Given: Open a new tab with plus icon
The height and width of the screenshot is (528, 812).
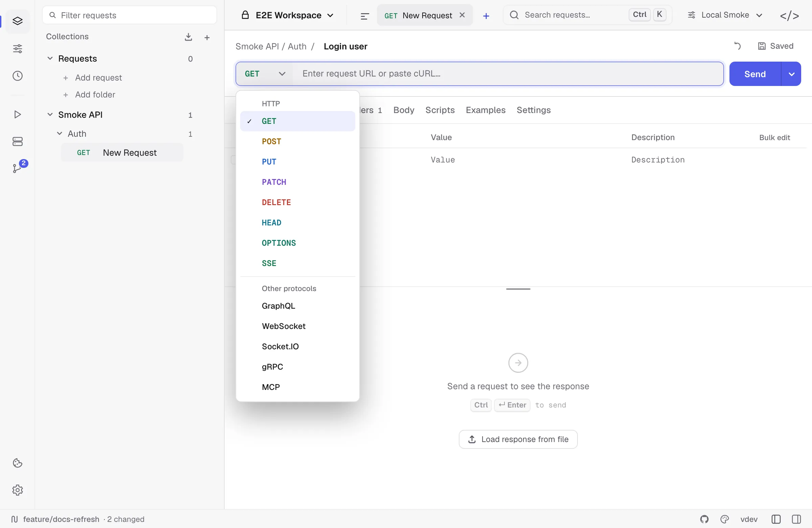Looking at the screenshot, I should 486,16.
